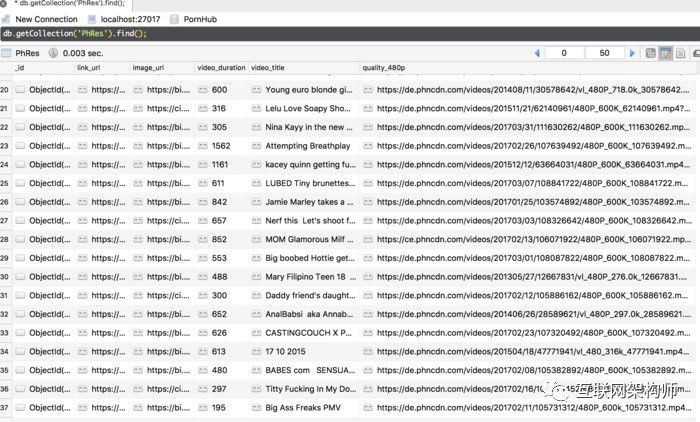This screenshot has width=700, height=422.
Task: Close the db.getCollection query tab
Action: (x=4, y=3)
